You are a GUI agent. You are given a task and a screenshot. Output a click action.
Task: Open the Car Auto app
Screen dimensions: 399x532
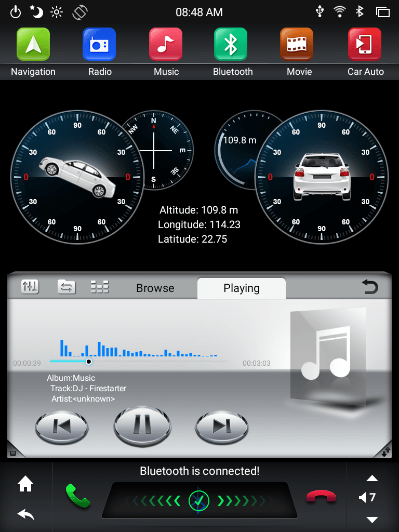[365, 45]
